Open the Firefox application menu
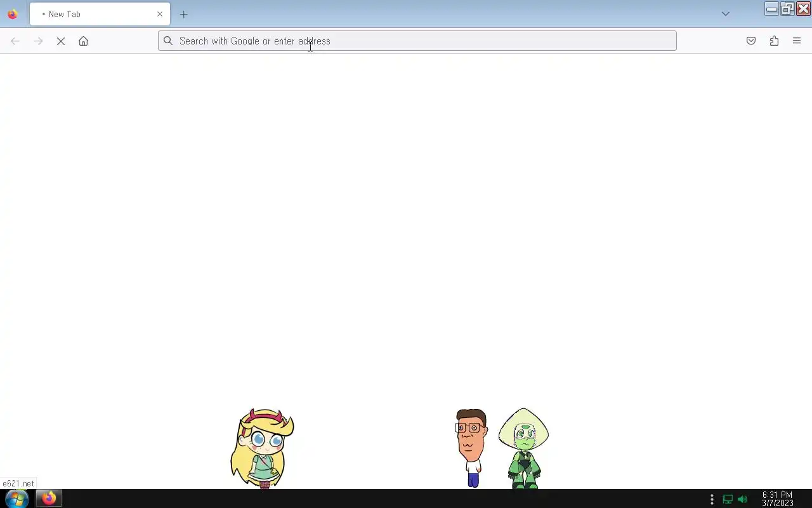Image resolution: width=812 pixels, height=508 pixels. tap(797, 41)
